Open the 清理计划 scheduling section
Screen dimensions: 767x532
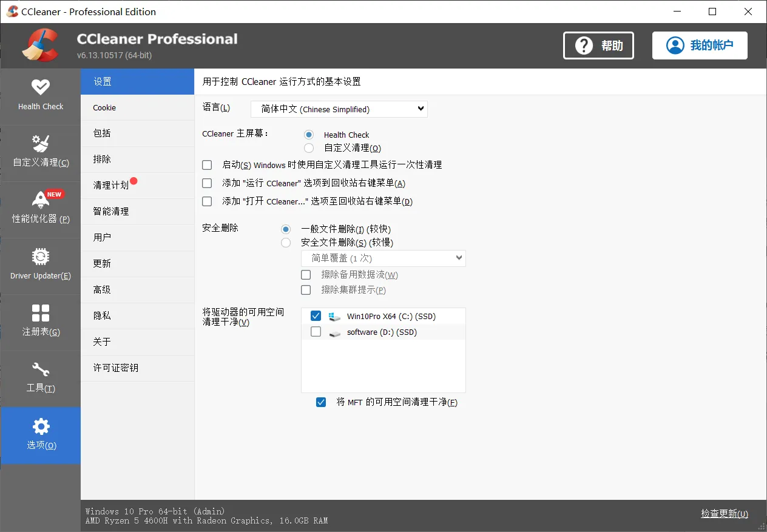point(112,185)
